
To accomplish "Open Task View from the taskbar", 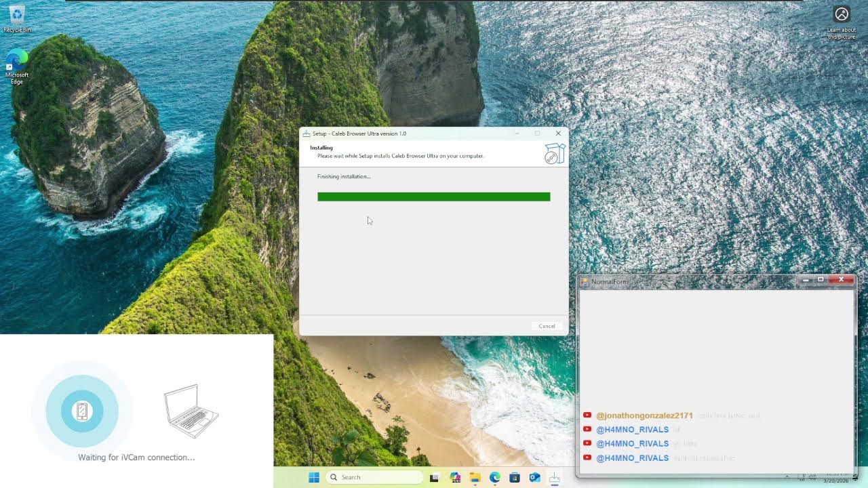I will (x=435, y=477).
